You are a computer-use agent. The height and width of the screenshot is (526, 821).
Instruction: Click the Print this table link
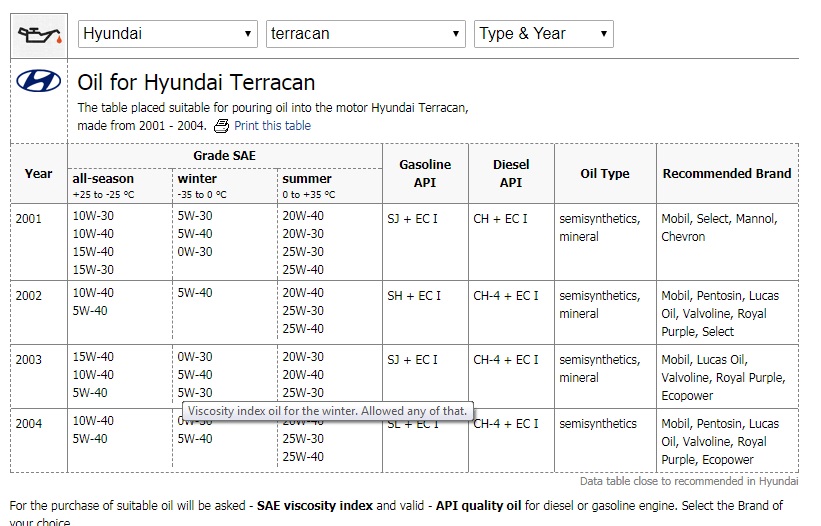(x=272, y=126)
